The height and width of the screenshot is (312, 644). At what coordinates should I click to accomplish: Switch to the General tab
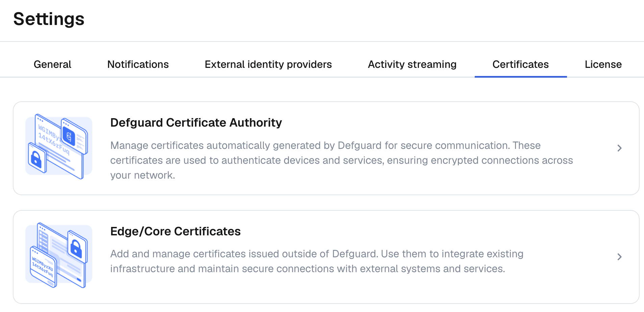point(52,64)
